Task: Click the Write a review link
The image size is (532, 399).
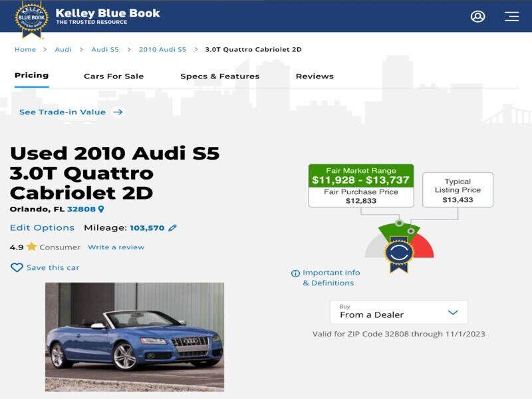Action: click(x=116, y=247)
